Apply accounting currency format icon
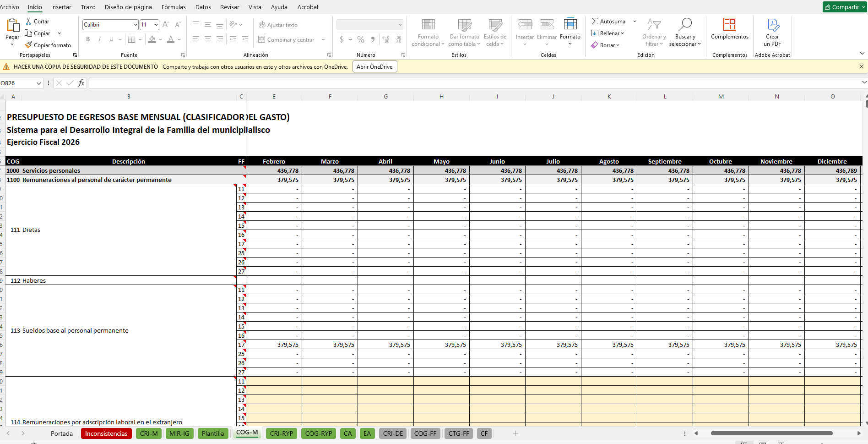This screenshot has height=444, width=868. 342,39
